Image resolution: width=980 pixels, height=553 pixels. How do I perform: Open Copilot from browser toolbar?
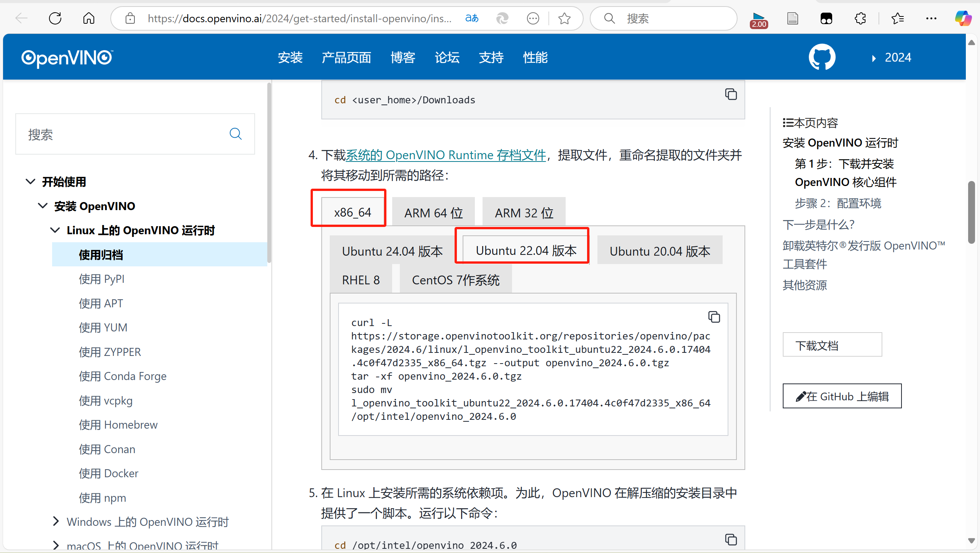963,18
